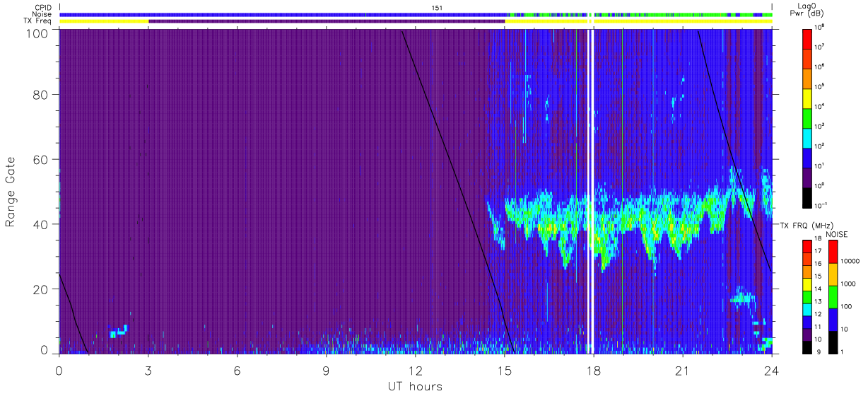Click NOISE colorbar label '100'
The image size is (868, 401).
[x=847, y=306]
